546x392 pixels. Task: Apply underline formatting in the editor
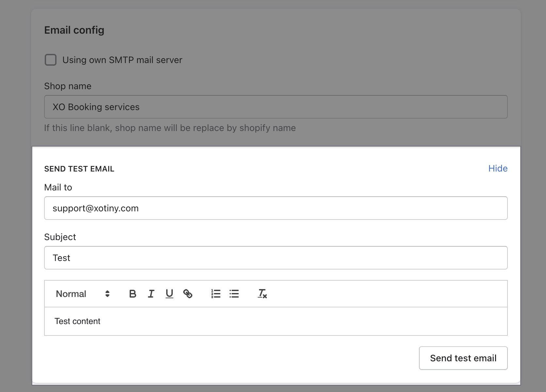click(x=169, y=294)
